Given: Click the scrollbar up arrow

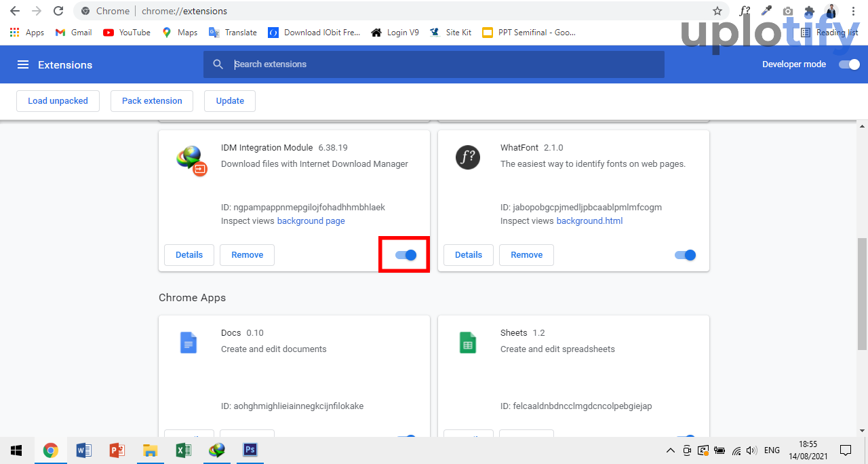Looking at the screenshot, I should (862, 126).
